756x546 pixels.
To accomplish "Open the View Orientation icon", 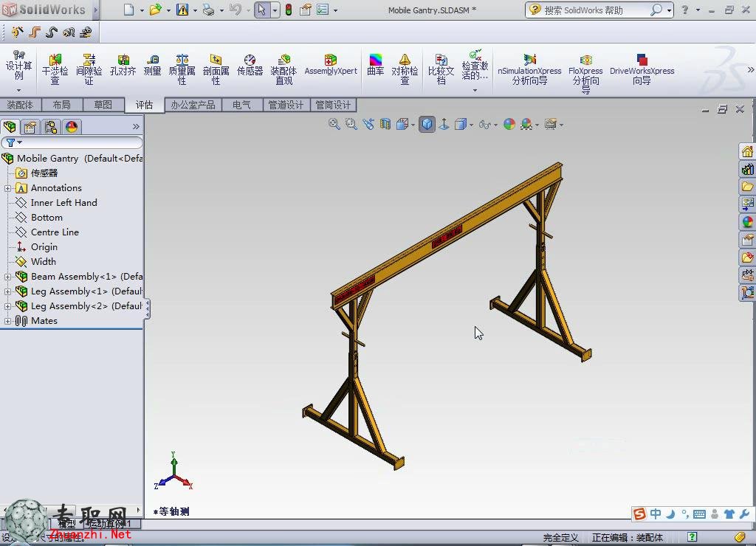I will [x=402, y=124].
